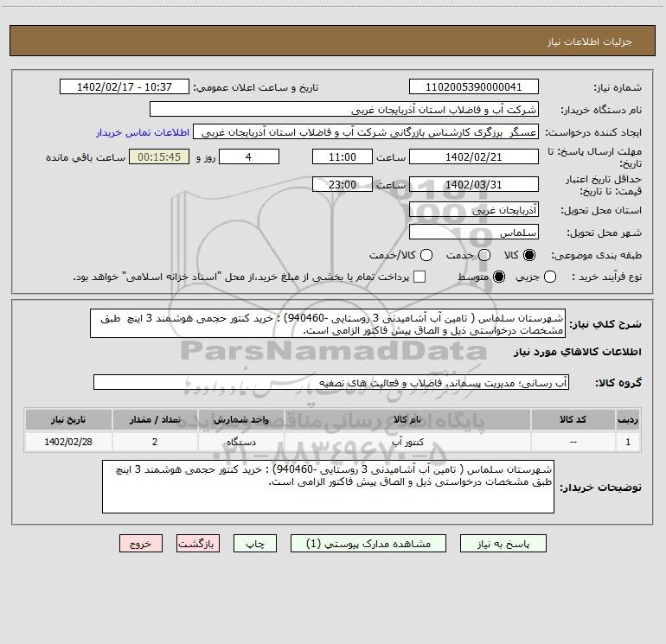Viewport: 666px width, 644px height.
Task: Click the خروج exit button
Action: [x=141, y=544]
